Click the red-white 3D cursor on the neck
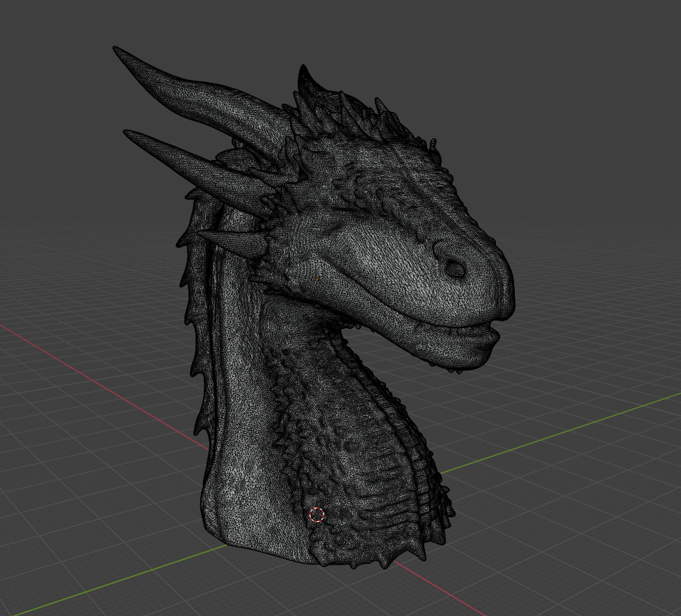The width and height of the screenshot is (681, 616). click(x=317, y=514)
